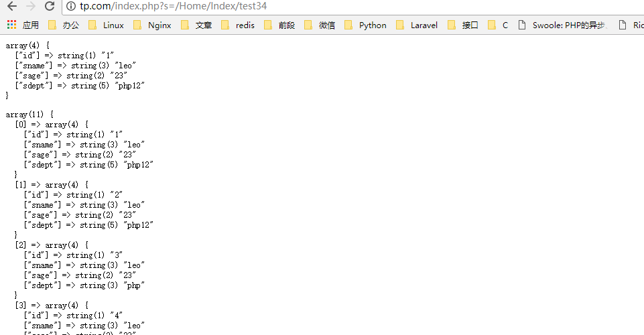
Task: Open the redis bookmark folder
Action: click(238, 25)
